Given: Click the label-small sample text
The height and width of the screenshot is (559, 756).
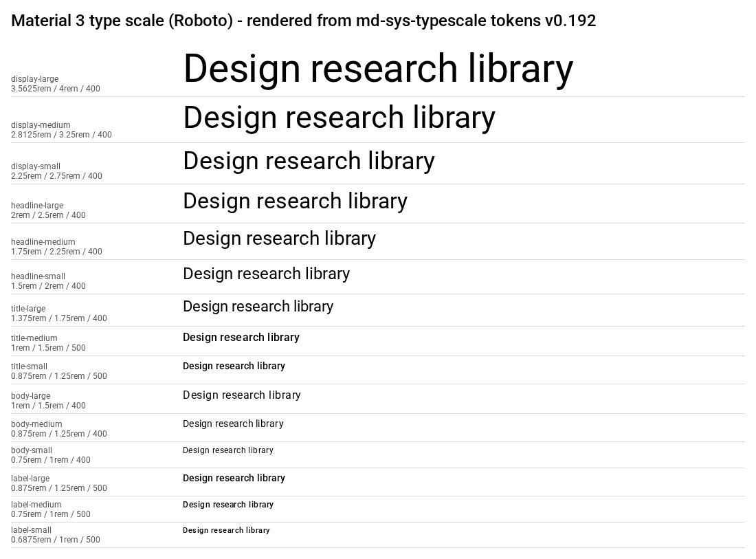Looking at the screenshot, I should 226,530.
